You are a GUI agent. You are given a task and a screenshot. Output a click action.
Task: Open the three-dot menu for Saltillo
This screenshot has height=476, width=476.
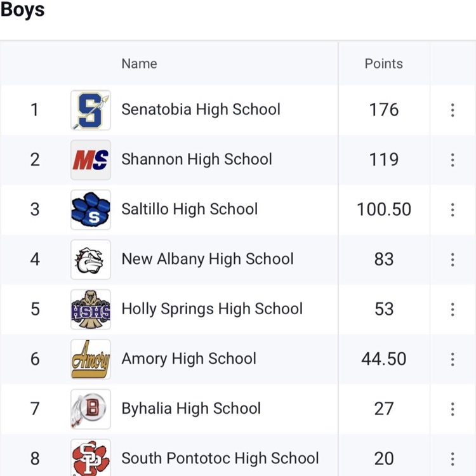453,209
